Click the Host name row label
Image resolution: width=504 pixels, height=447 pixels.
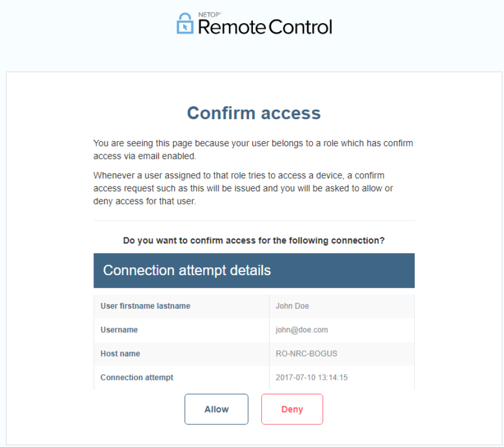(x=120, y=354)
